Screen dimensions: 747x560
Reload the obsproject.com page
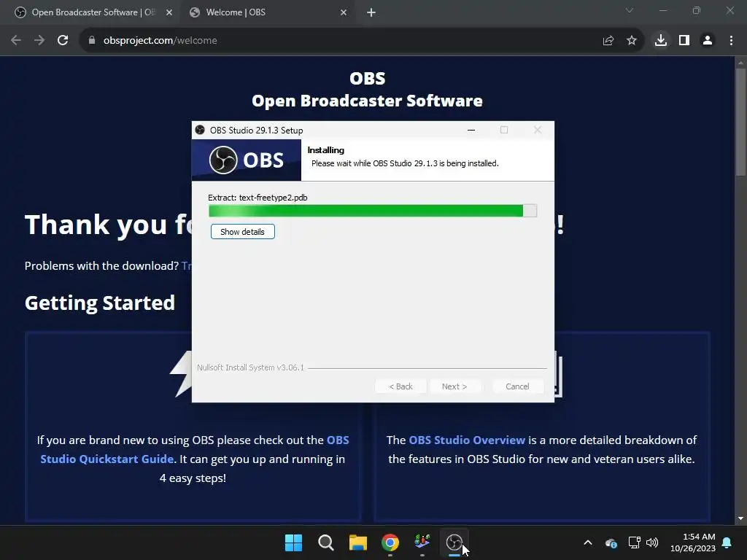63,41
